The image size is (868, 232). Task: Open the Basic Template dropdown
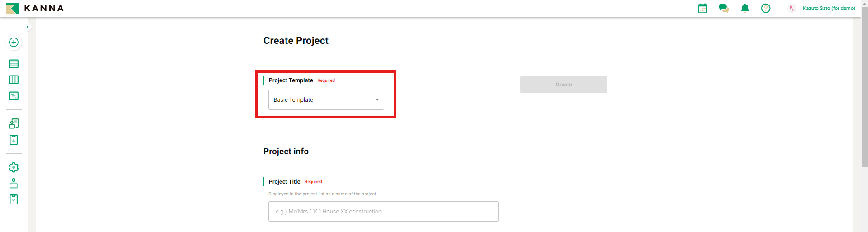(x=326, y=100)
